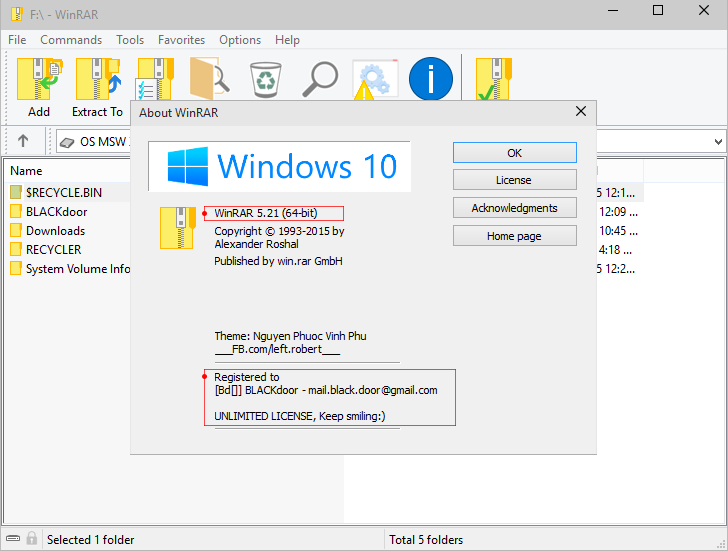Click the FB.com/left.robert theme credit text
Viewport: 728px width, 551px height.
coord(277,349)
